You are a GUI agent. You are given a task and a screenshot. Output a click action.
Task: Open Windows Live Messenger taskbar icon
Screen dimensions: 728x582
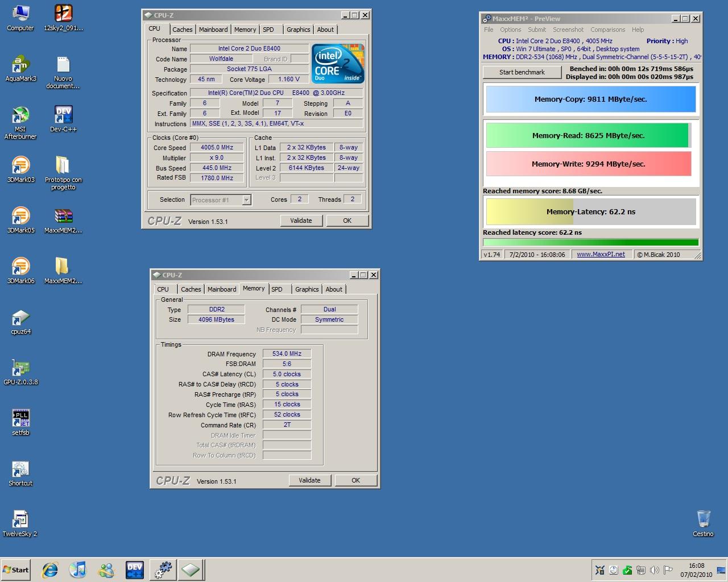coord(106,569)
